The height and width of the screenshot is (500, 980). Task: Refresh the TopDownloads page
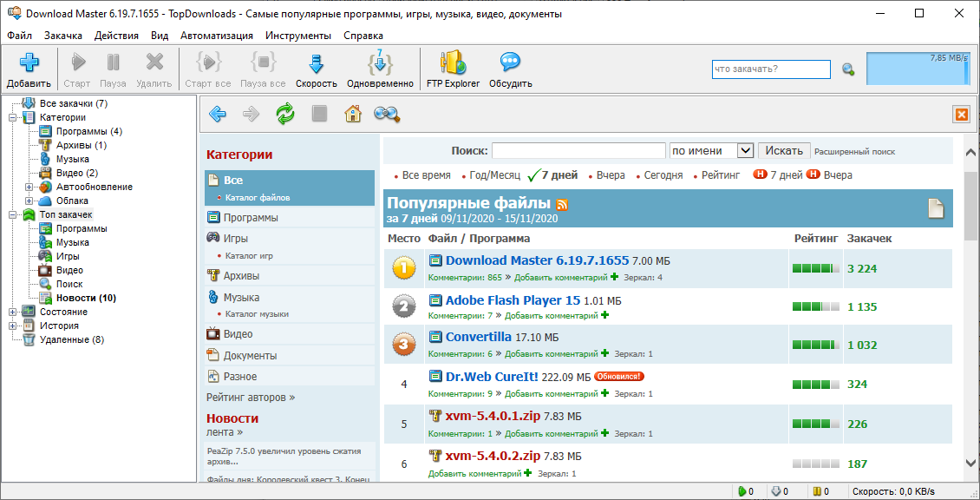coord(285,114)
